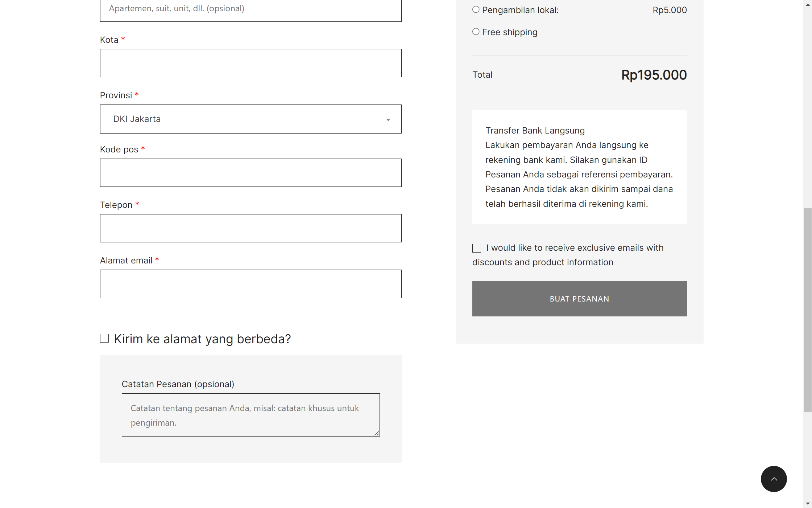Click the Catatan Pesanan resize handle
The height and width of the screenshot is (508, 812).
(x=377, y=433)
